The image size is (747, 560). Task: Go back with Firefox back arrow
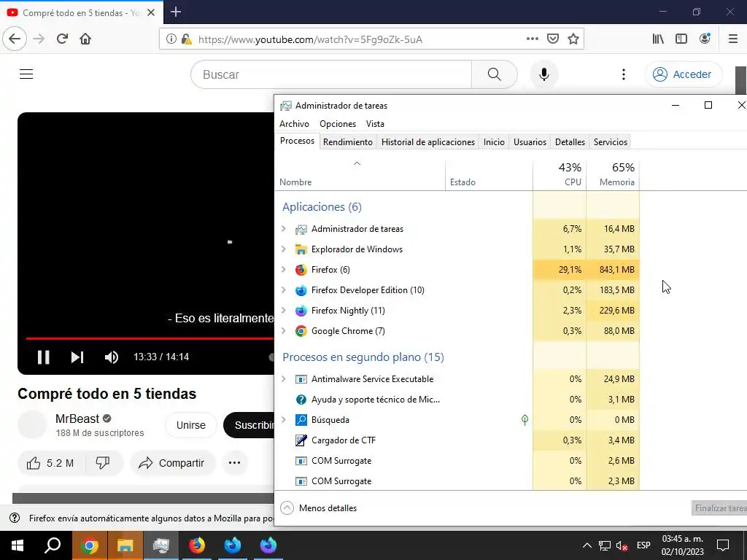click(x=15, y=39)
